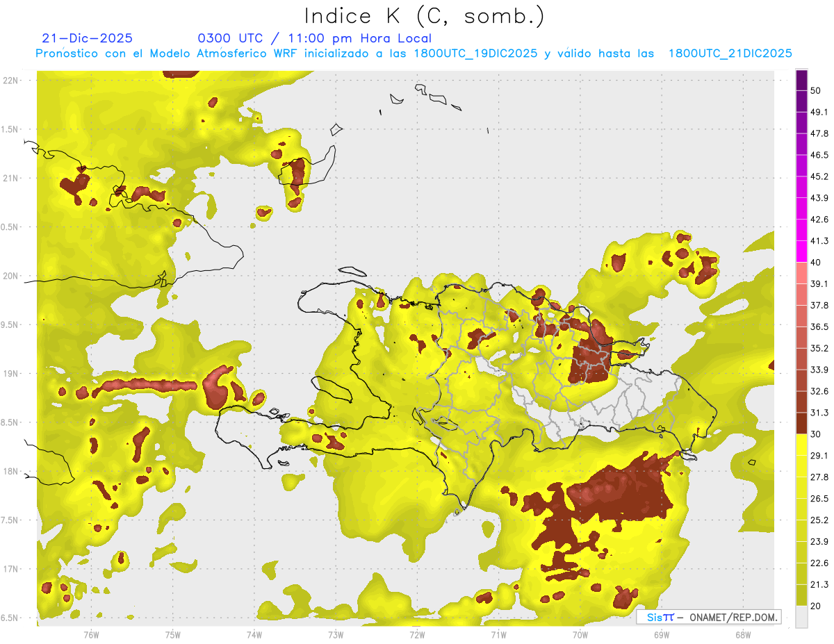Screen dimensions: 834x644
Task: Click the colorbar label "43.9"
Action: (819, 198)
